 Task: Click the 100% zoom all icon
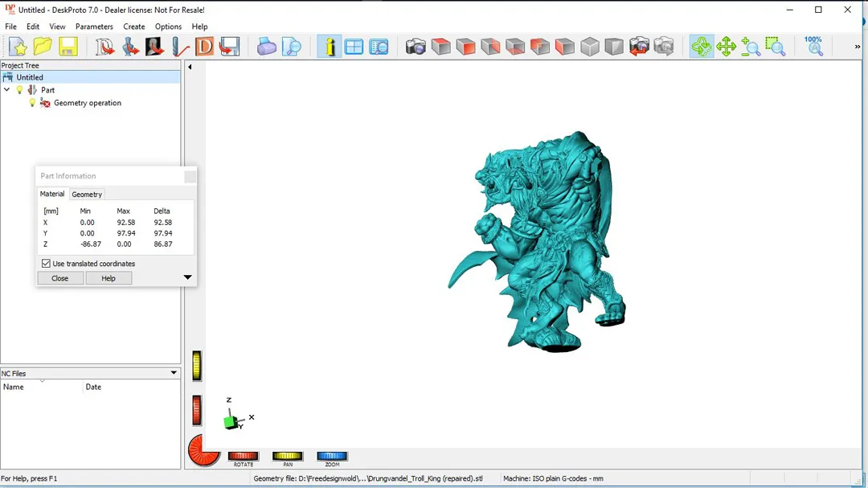click(x=813, y=47)
